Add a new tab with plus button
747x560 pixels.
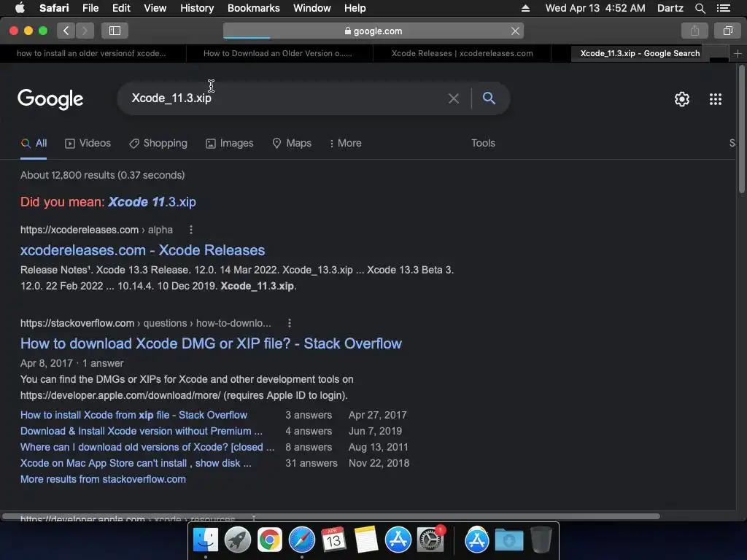click(738, 53)
